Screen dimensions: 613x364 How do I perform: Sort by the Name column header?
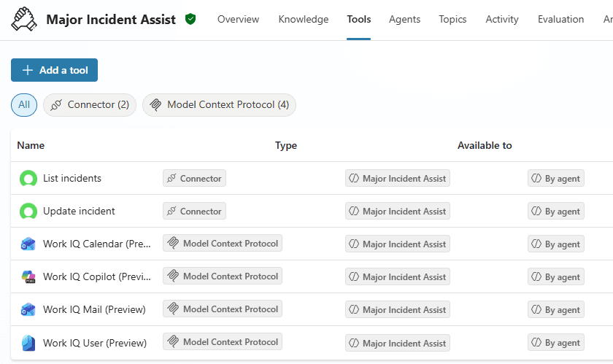pyautogui.click(x=31, y=146)
